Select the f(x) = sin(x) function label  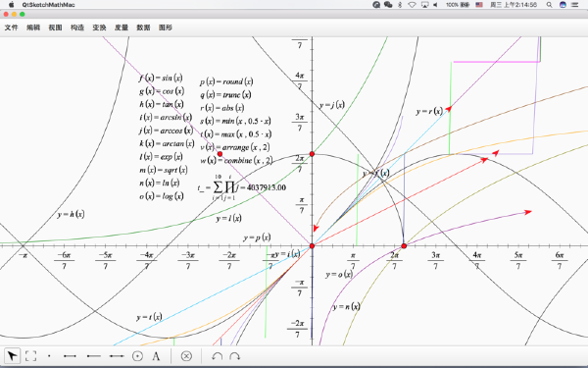[x=161, y=78]
